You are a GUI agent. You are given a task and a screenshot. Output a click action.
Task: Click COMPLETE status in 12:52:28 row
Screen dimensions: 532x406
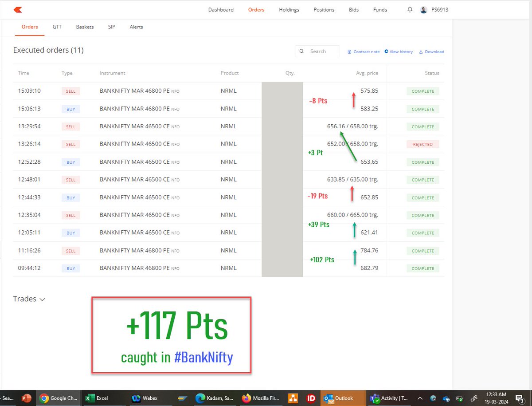423,162
